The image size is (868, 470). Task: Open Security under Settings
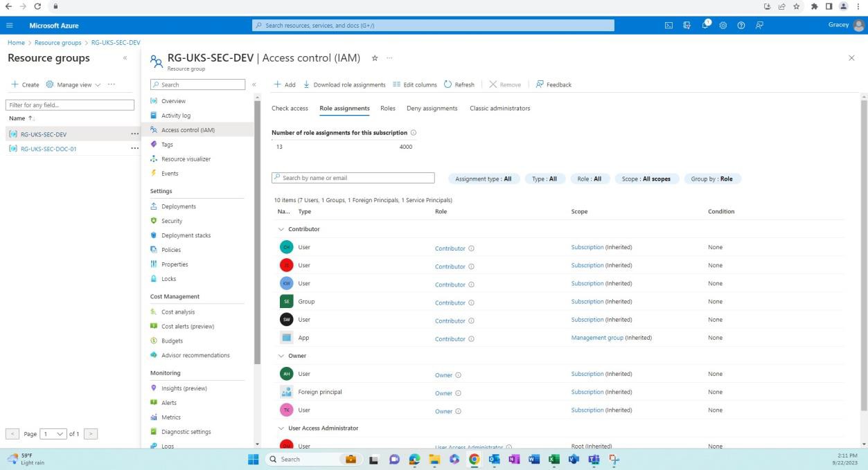pyautogui.click(x=172, y=220)
